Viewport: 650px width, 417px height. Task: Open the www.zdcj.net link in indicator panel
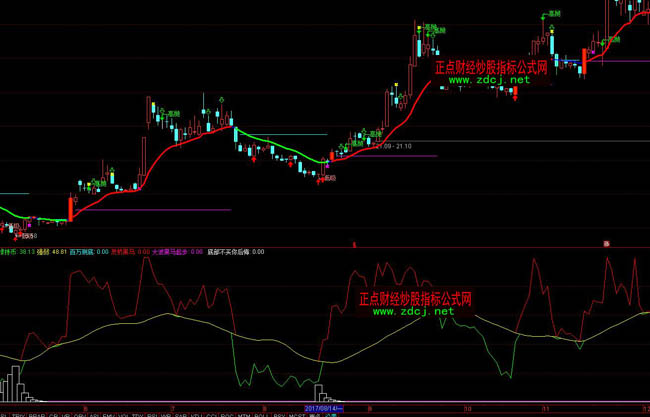[419, 312]
